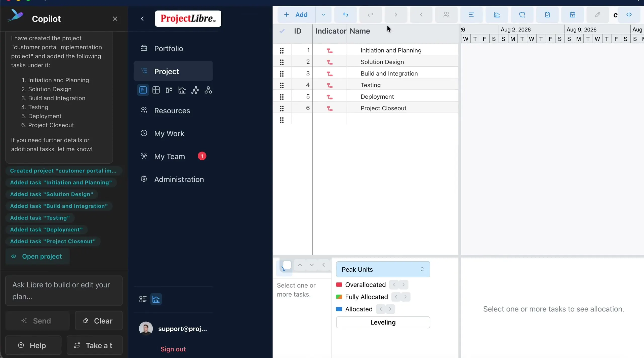Click the Leveling button
The image size is (644, 358).
pyautogui.click(x=383, y=322)
